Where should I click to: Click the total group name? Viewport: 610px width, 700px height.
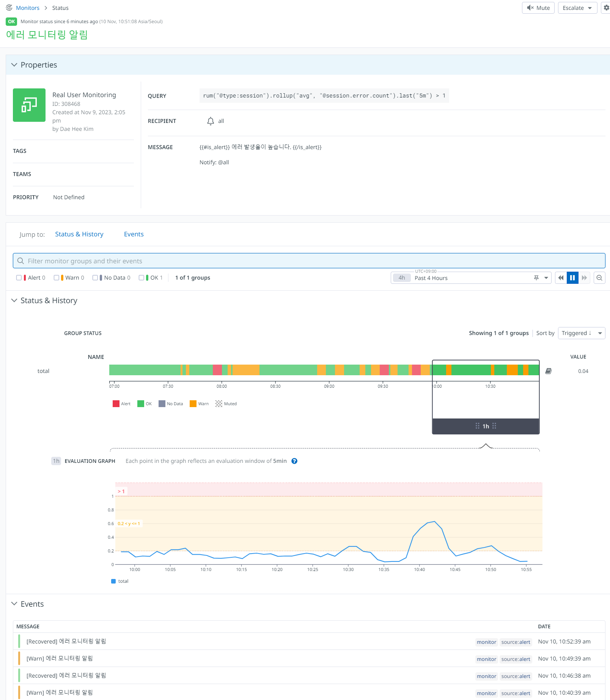(x=43, y=371)
